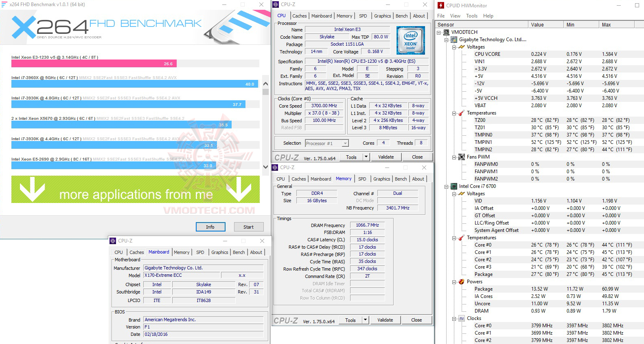The height and width of the screenshot is (344, 644).
Task: Click the Voltages icon under Intel Core i7 6700
Action: coord(462,194)
